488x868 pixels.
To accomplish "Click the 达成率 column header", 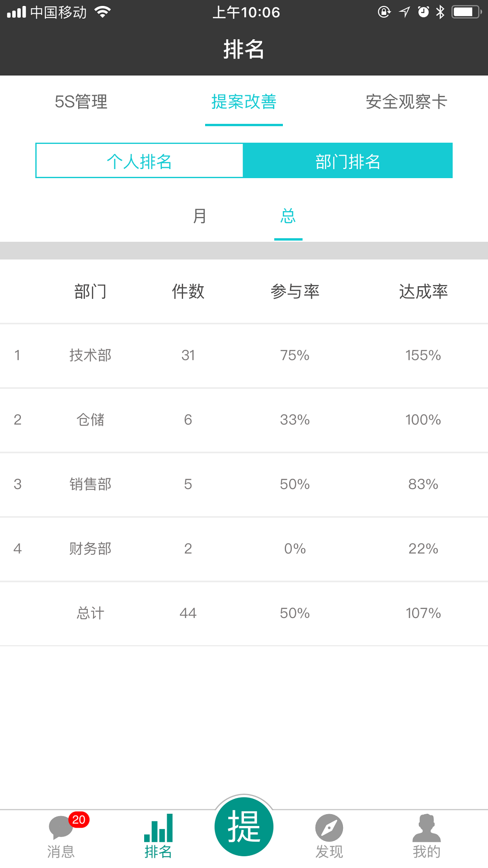I will [423, 292].
